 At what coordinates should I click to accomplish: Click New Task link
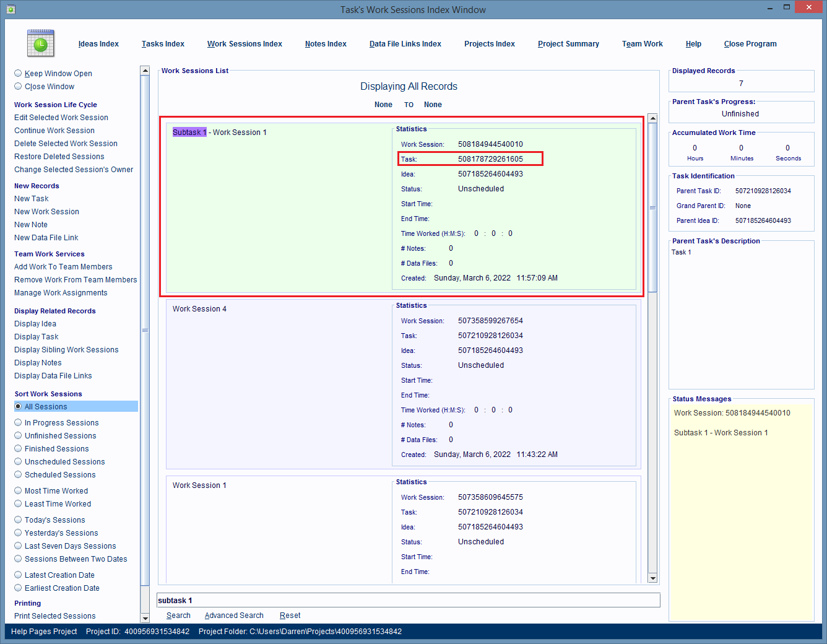coord(32,199)
